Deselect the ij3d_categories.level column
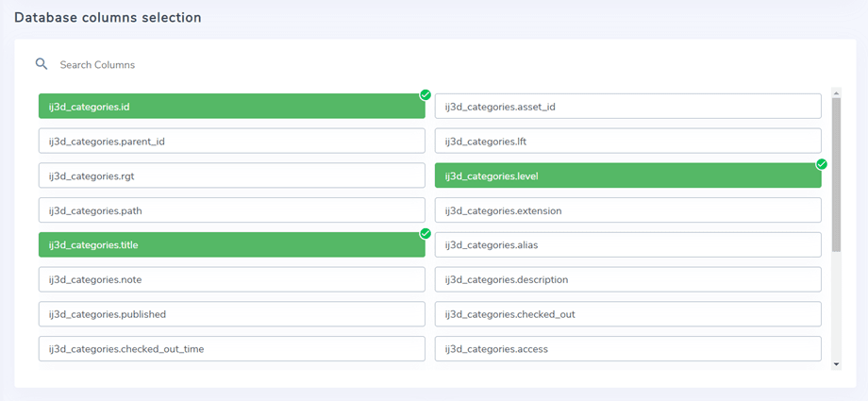The width and height of the screenshot is (868, 401). click(x=627, y=175)
